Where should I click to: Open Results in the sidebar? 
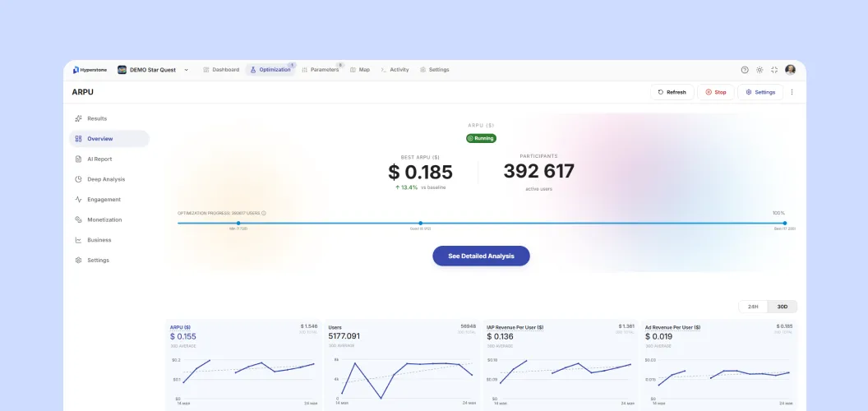click(x=109, y=118)
